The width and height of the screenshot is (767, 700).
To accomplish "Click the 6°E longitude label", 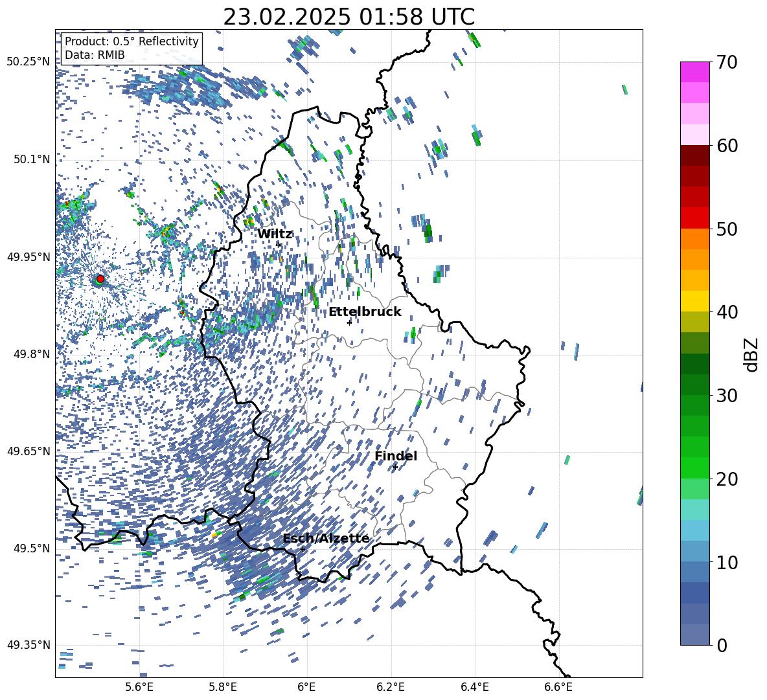I will pyautogui.click(x=306, y=687).
